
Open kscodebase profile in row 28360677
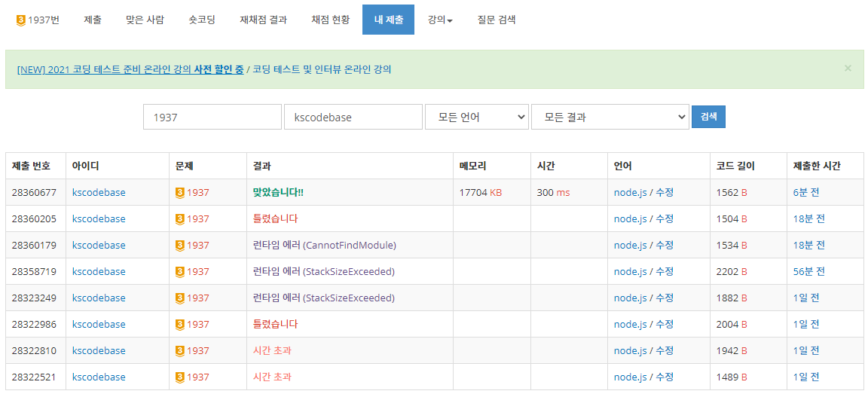(x=99, y=193)
